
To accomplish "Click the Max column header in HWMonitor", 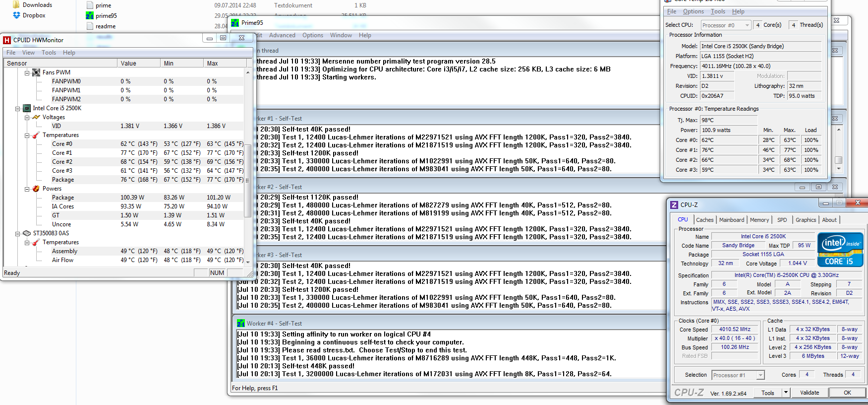I will (x=225, y=64).
